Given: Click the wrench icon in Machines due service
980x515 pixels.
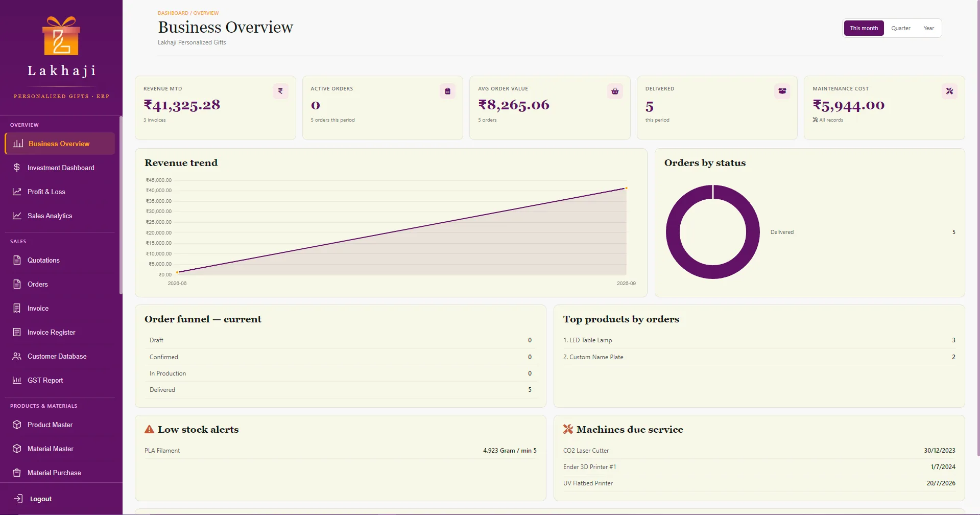Looking at the screenshot, I should (x=568, y=429).
